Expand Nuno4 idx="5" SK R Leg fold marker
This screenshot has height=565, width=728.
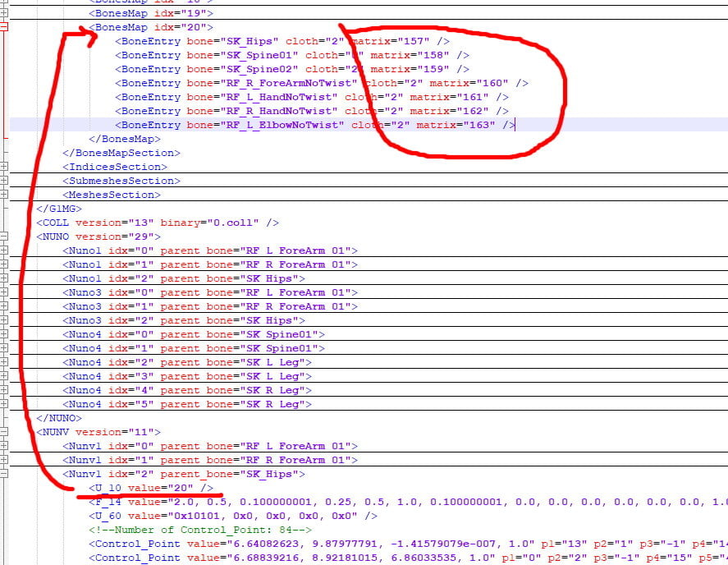[x=4, y=404]
